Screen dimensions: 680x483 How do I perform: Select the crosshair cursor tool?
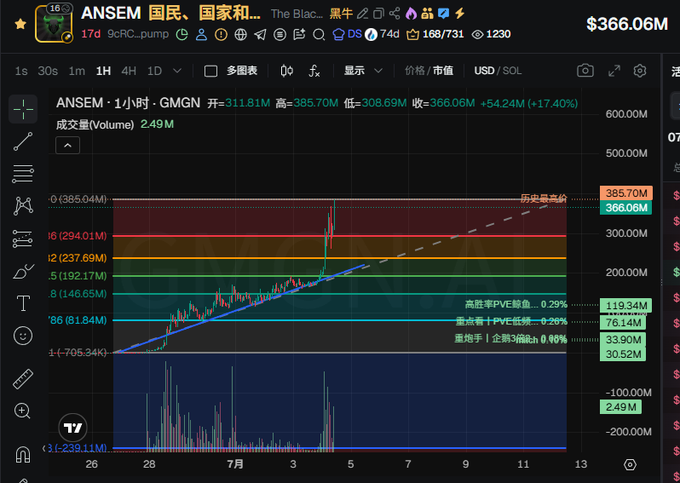(23, 110)
